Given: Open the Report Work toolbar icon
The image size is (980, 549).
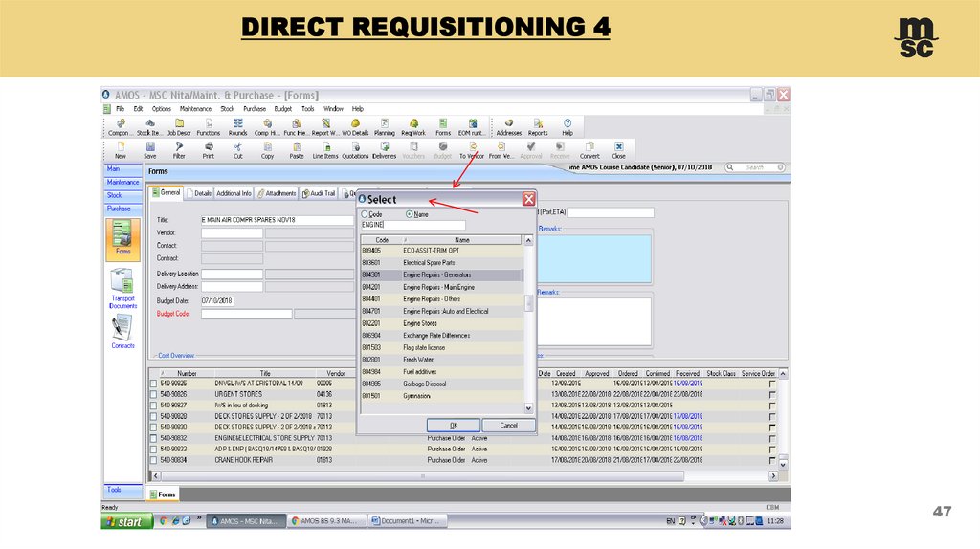Looking at the screenshot, I should point(325,127).
